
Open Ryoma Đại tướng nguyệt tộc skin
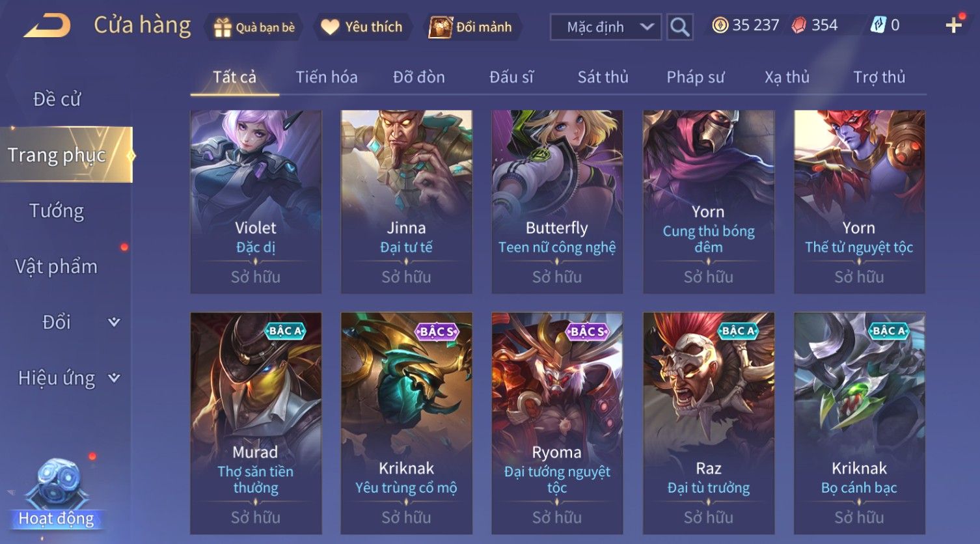[557, 424]
